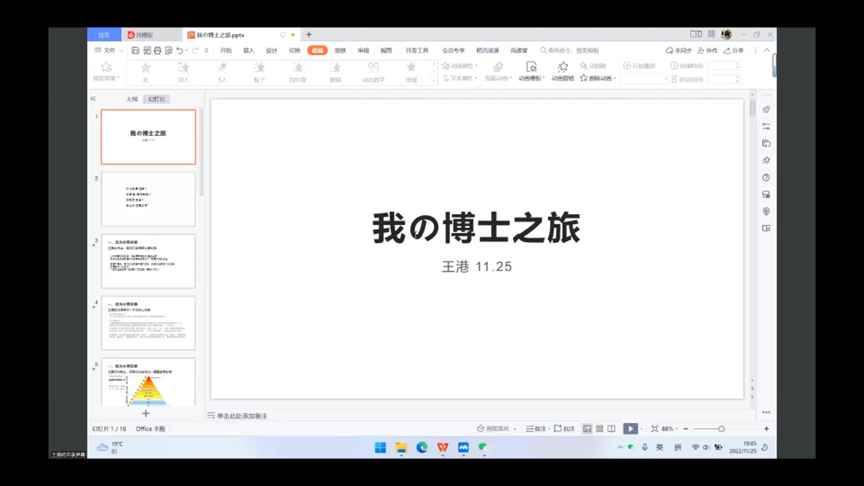Switch to the outline (大纲) pane view

point(132,99)
